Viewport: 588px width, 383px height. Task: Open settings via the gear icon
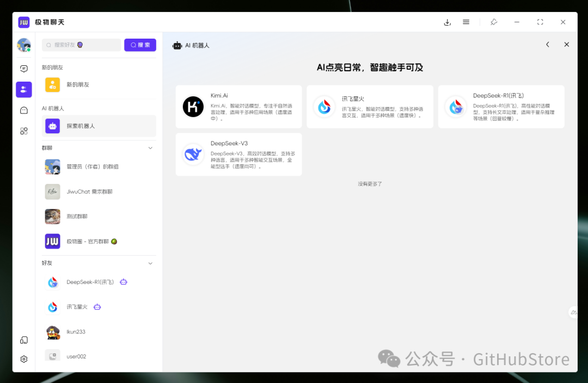pos(24,359)
